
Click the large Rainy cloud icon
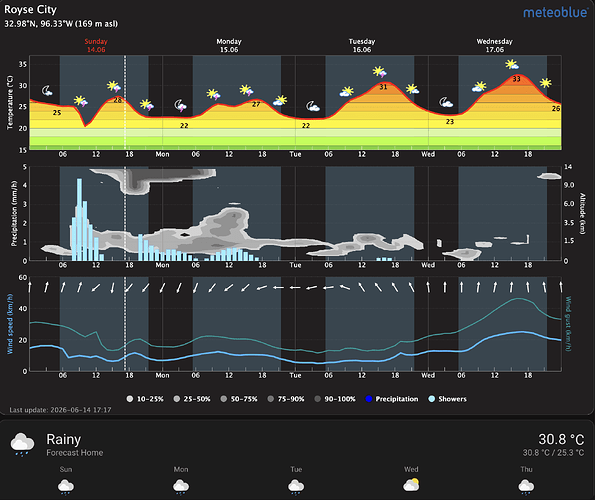pos(22,444)
